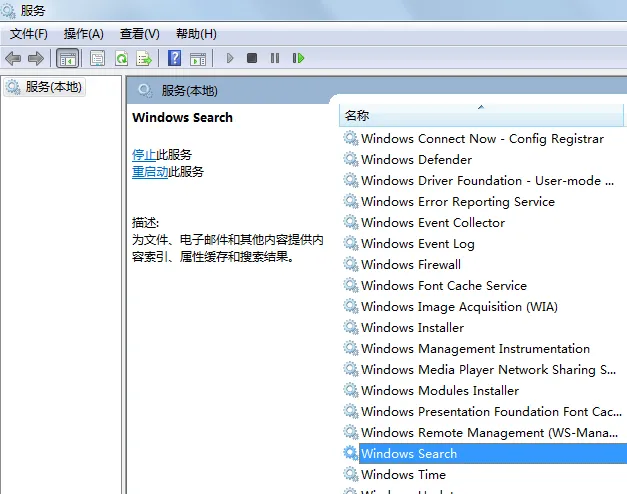Click the 停止 service link
Screen dimensions: 627x494
pos(144,154)
